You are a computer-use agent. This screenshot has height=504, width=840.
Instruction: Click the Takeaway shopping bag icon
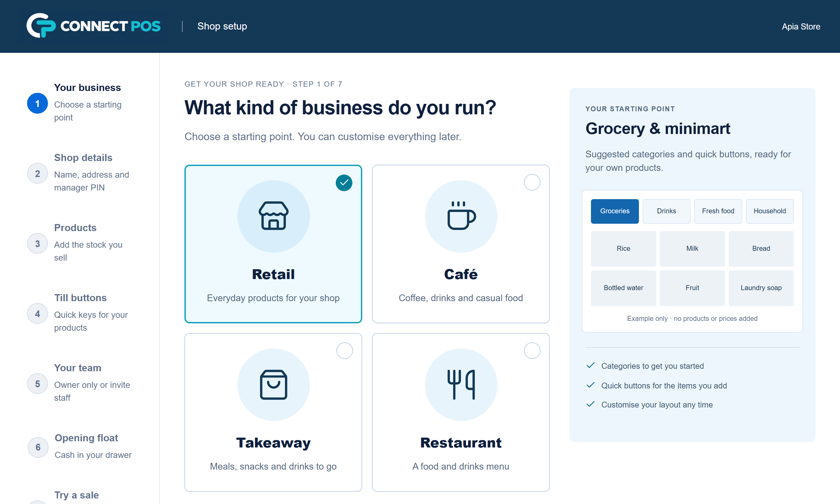pos(274,384)
